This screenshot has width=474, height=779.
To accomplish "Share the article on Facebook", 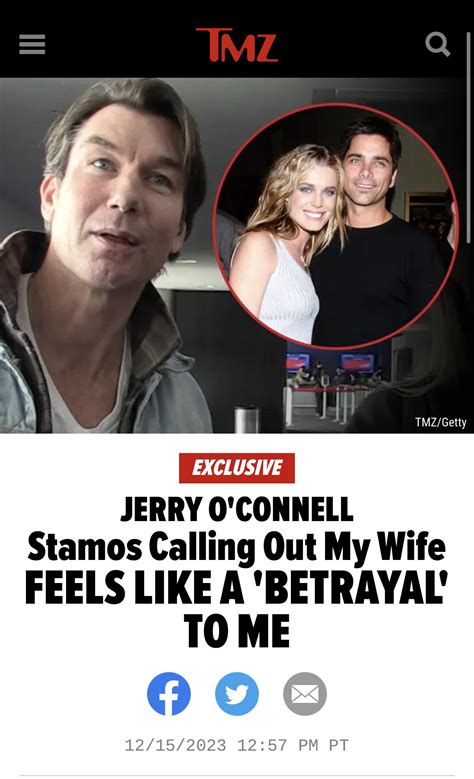I will pyautogui.click(x=169, y=694).
